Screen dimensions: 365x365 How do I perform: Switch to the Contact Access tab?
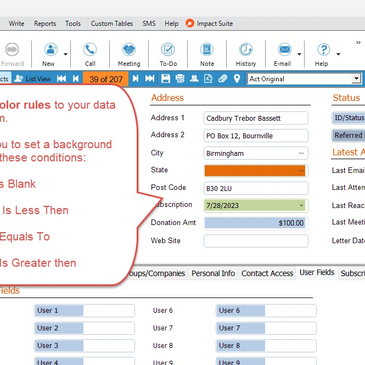tap(267, 273)
